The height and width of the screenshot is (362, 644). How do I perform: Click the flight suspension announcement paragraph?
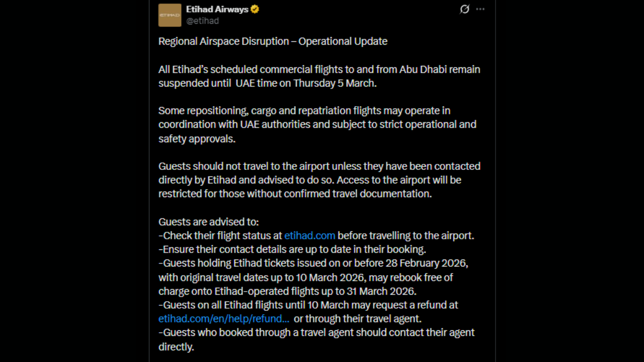tap(319, 76)
